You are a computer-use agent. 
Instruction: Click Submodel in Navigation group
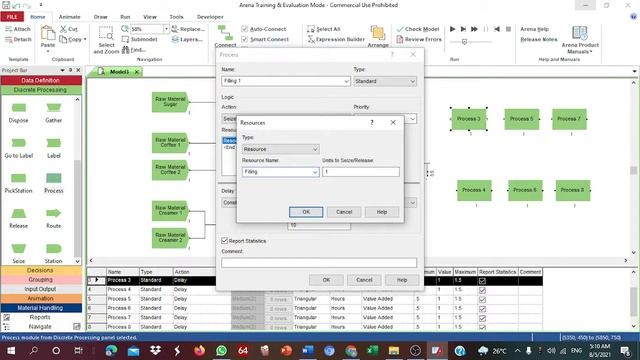[140, 39]
